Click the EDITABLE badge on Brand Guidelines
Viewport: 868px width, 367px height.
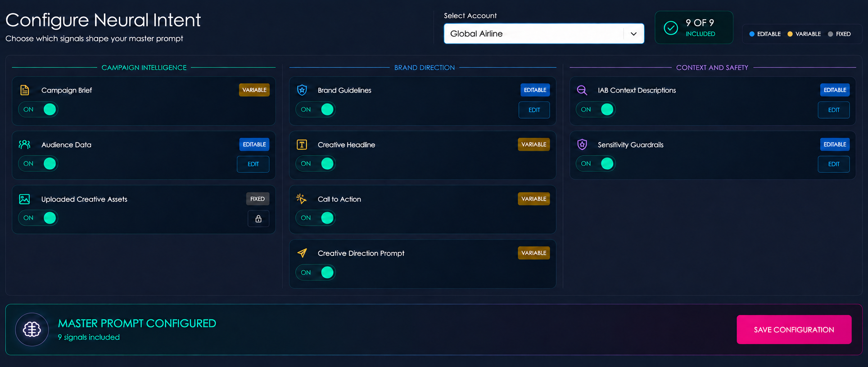[x=535, y=90]
